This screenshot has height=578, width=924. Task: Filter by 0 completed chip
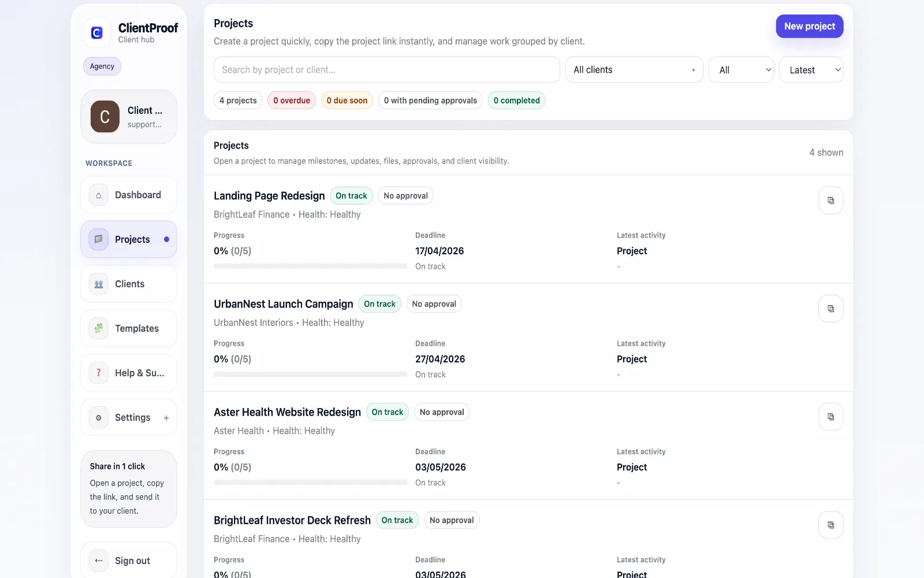[x=517, y=101]
